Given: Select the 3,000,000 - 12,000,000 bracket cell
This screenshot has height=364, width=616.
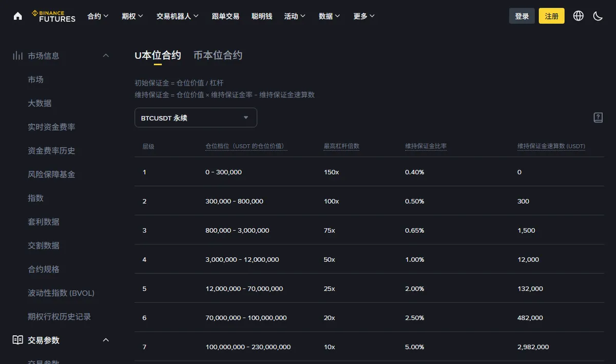Looking at the screenshot, I should tap(242, 259).
